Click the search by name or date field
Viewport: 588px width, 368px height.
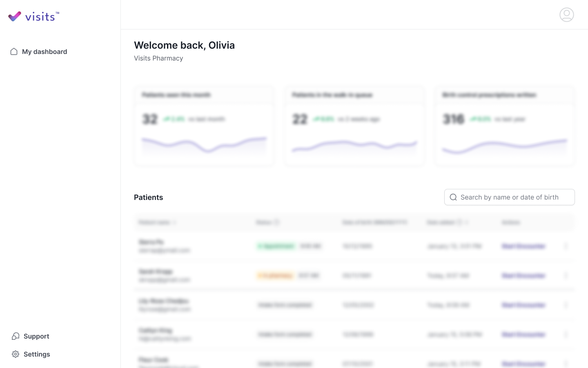point(510,197)
